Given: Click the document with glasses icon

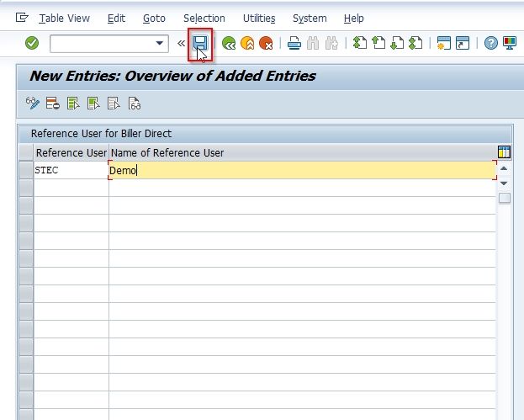Looking at the screenshot, I should 135,104.
